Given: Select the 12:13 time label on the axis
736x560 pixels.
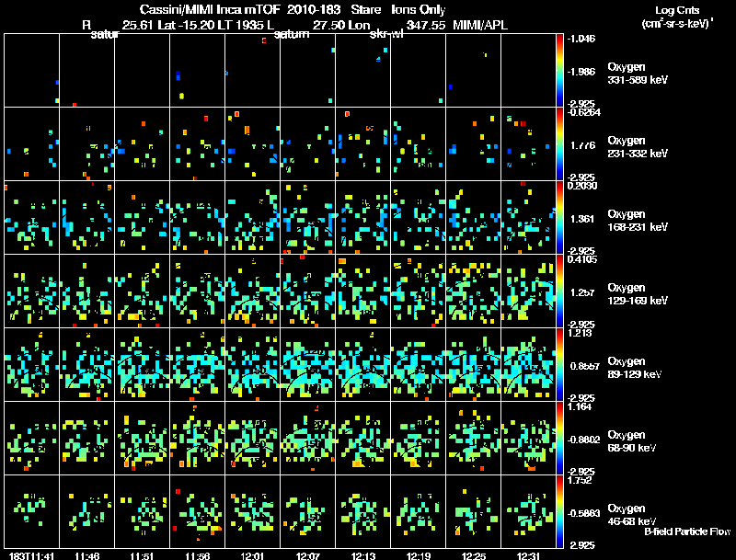Looking at the screenshot, I should [x=362, y=555].
